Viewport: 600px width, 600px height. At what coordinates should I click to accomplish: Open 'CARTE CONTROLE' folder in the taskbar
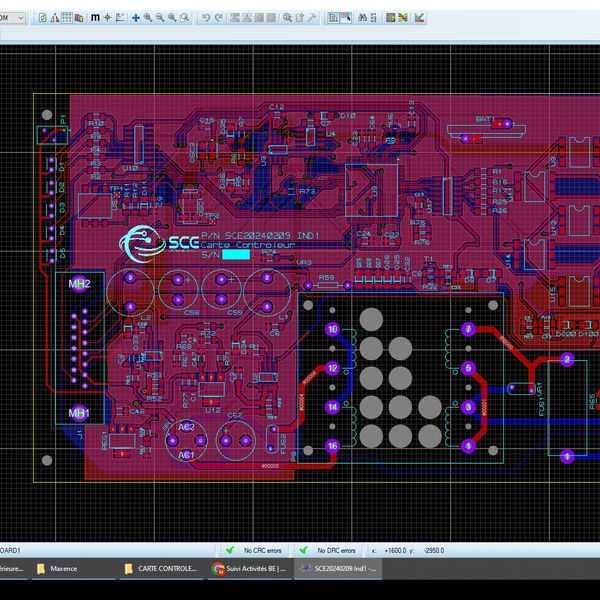click(x=160, y=568)
